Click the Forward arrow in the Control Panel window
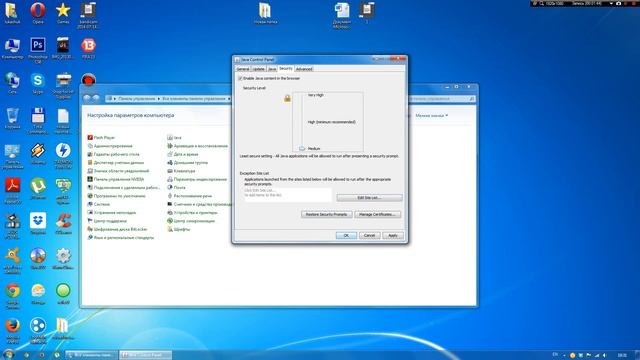 tap(96, 98)
